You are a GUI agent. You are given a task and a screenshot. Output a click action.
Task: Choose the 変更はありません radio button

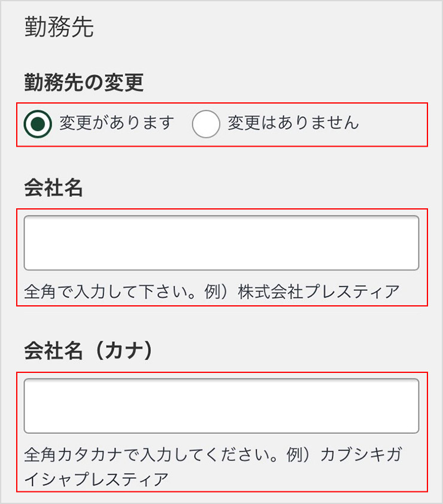tap(207, 124)
